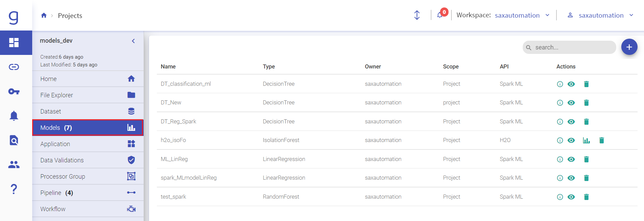
Task: Click the dashboard grid icon in left rail
Action: point(14,42)
